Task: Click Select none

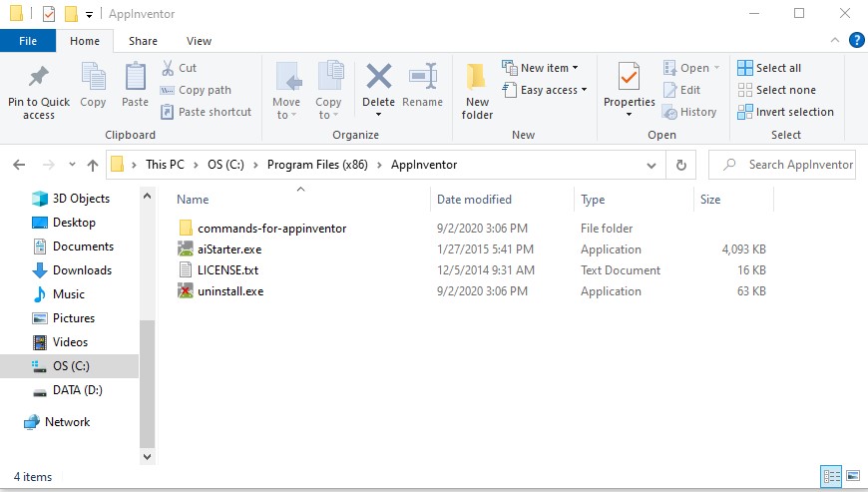Action: (776, 90)
